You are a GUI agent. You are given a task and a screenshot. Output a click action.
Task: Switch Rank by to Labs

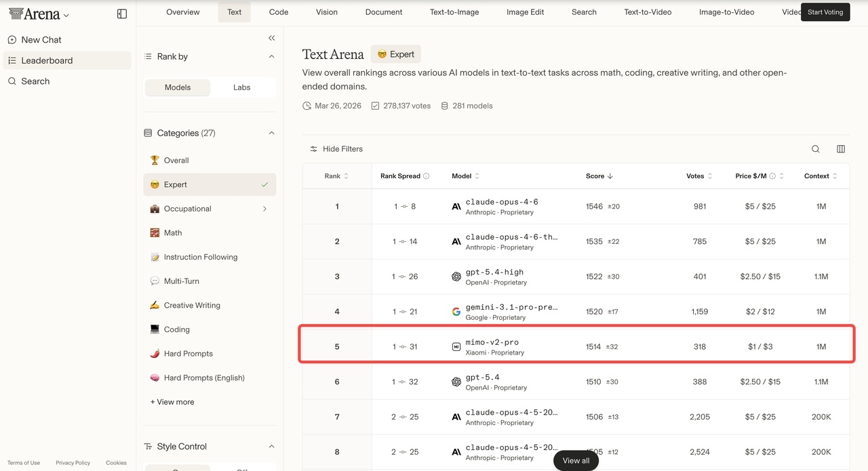[x=242, y=87]
